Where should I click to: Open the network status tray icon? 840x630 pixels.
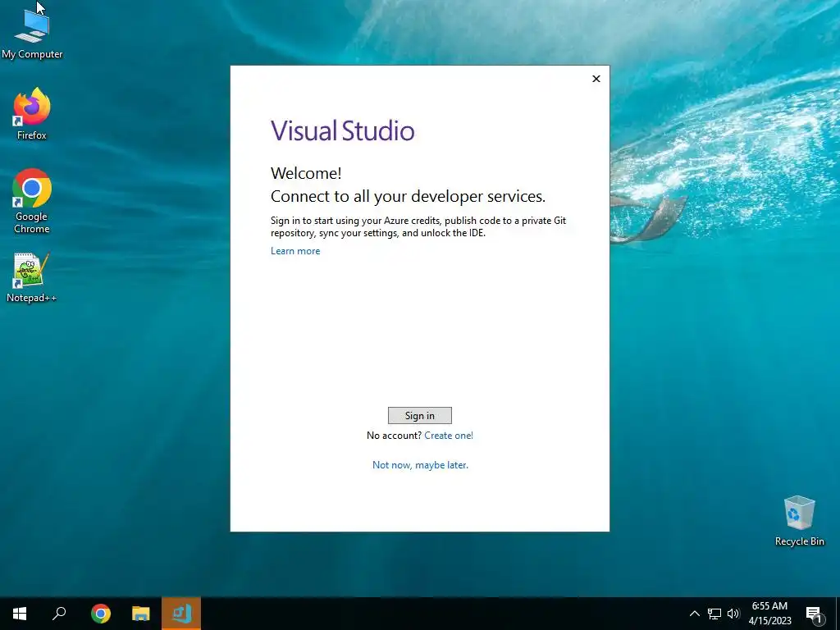click(714, 614)
